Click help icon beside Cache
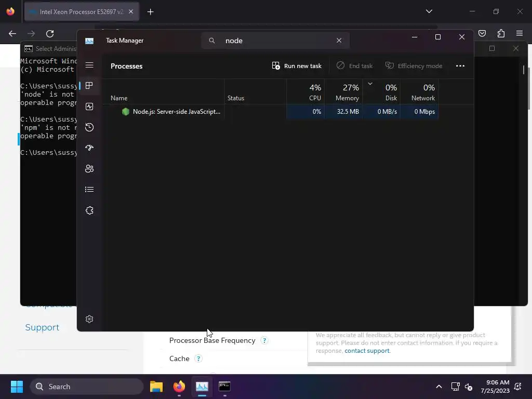Image resolution: width=532 pixels, height=399 pixels. click(x=198, y=358)
